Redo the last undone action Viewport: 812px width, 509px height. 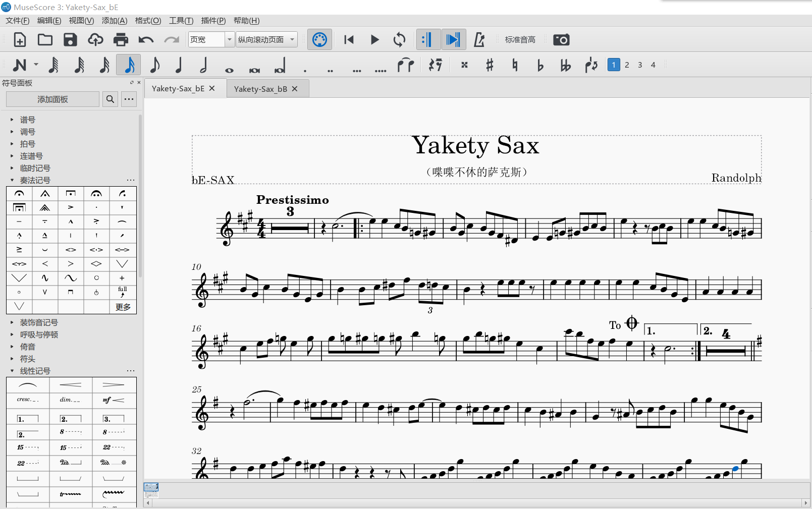172,40
